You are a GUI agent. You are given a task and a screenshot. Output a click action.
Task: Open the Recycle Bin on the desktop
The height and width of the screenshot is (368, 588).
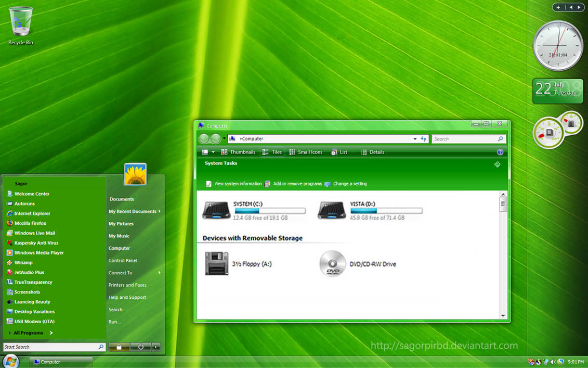[20, 21]
